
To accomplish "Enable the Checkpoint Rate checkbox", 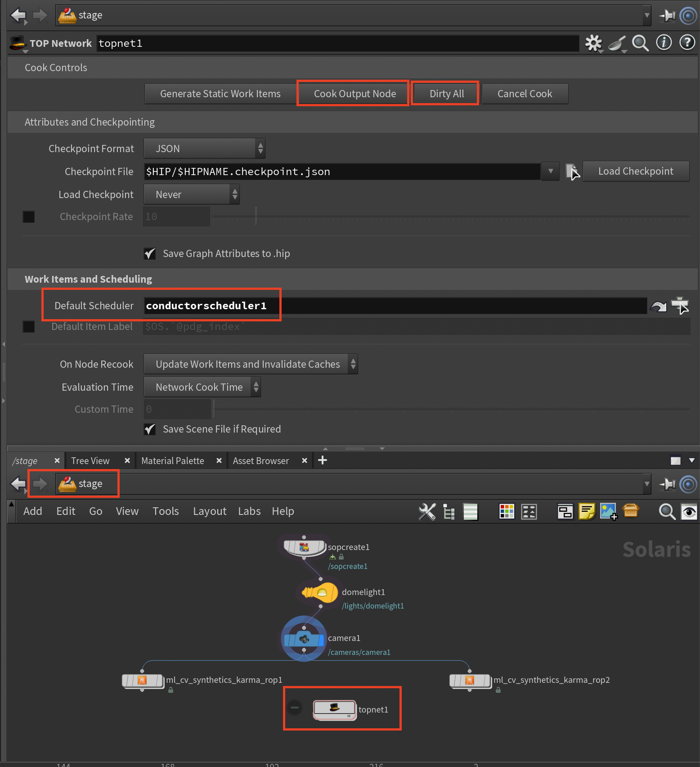I will click(29, 217).
